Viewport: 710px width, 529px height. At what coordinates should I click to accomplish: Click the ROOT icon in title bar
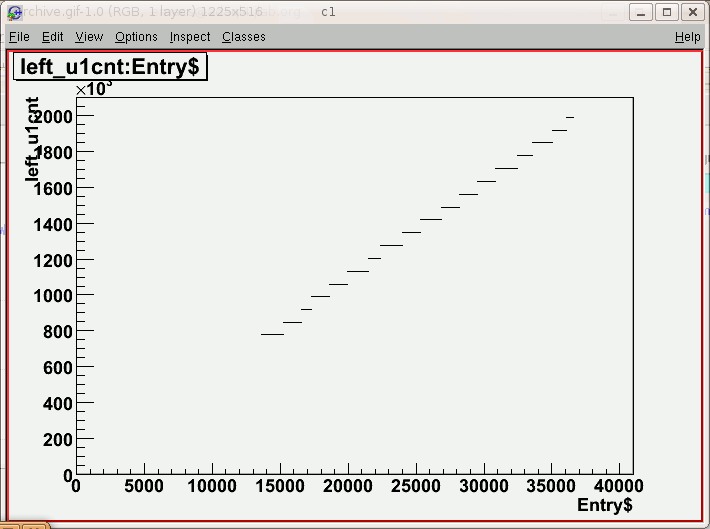(14, 12)
